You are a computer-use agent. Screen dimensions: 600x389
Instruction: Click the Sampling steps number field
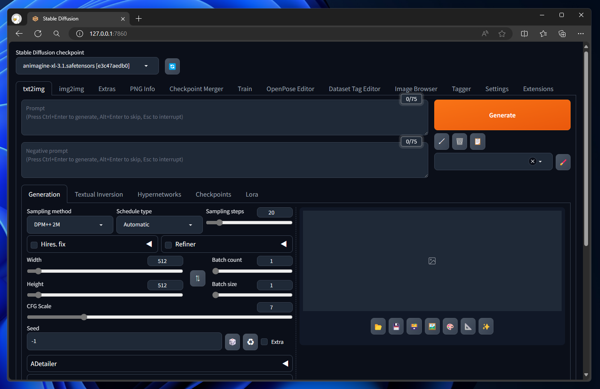coord(275,212)
